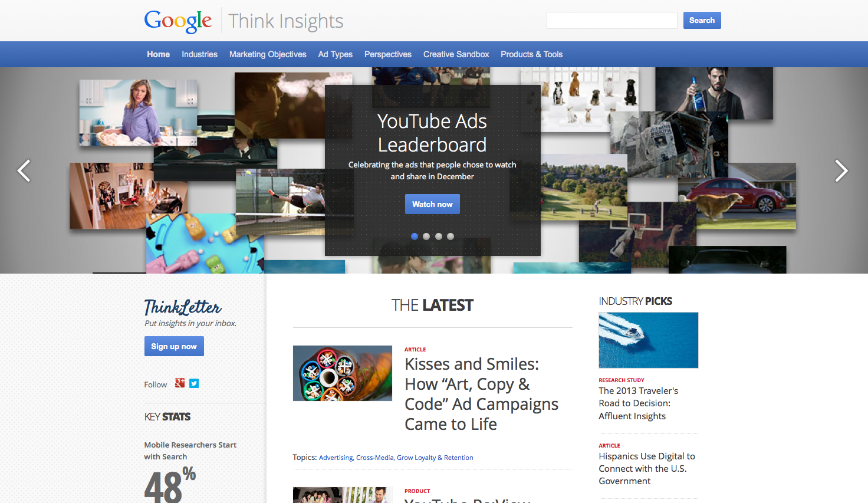Open the Marketing Objectives menu
Viewport: 868px width, 503px height.
point(268,54)
